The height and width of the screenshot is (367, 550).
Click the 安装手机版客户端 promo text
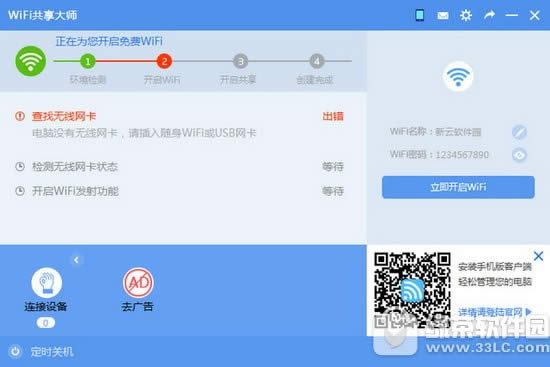pos(495,267)
